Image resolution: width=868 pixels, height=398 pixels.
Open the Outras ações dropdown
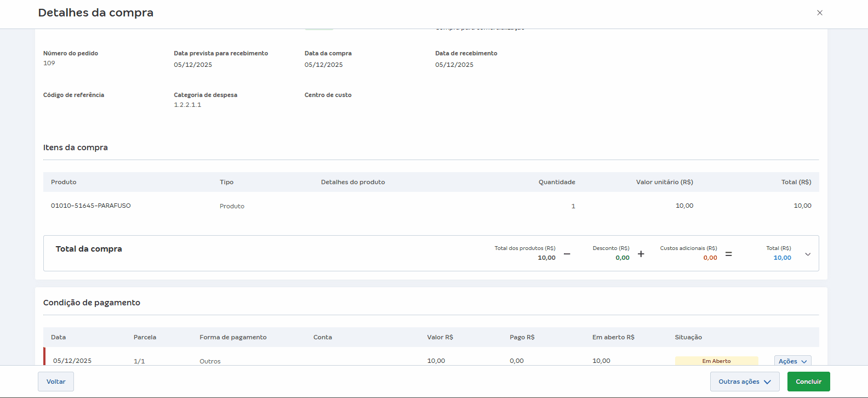[744, 382]
